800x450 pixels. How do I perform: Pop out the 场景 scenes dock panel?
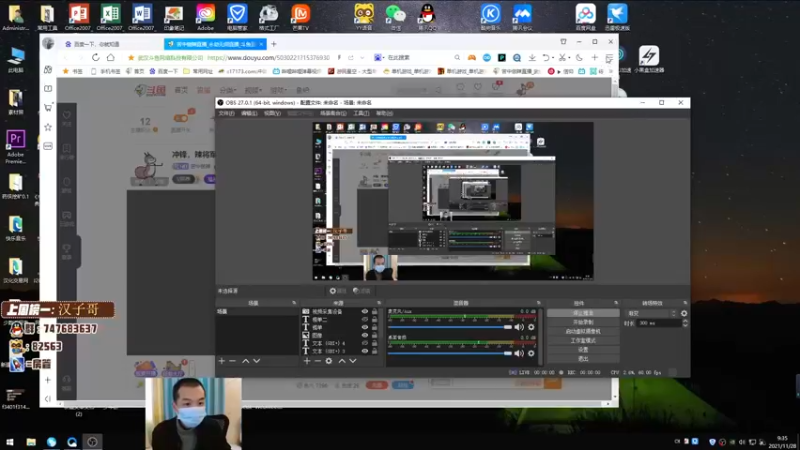(294, 303)
